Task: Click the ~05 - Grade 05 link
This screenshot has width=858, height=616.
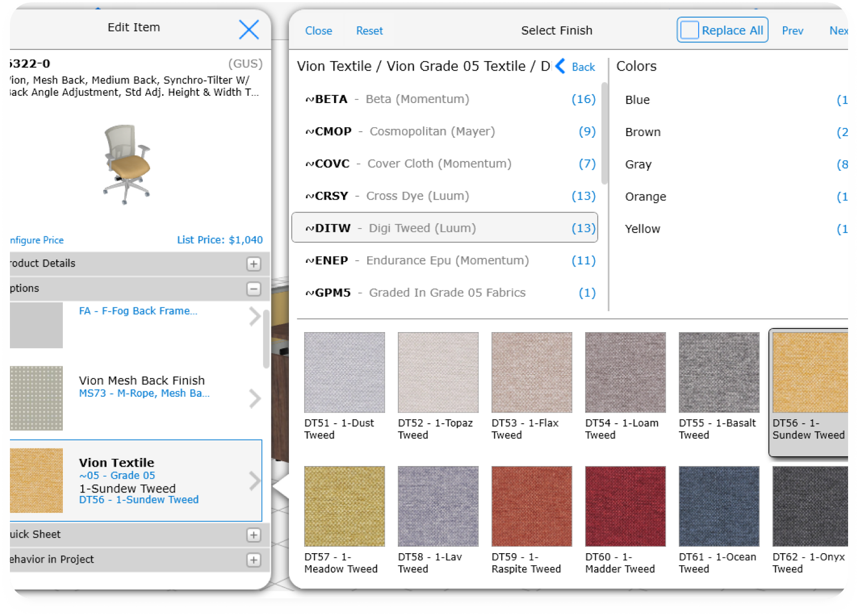Action: pos(117,475)
